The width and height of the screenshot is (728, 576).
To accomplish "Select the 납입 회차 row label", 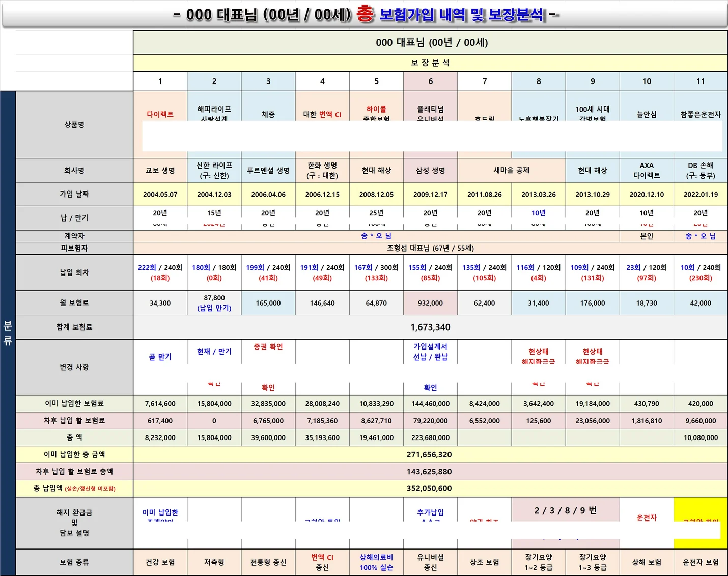I will pos(74,272).
